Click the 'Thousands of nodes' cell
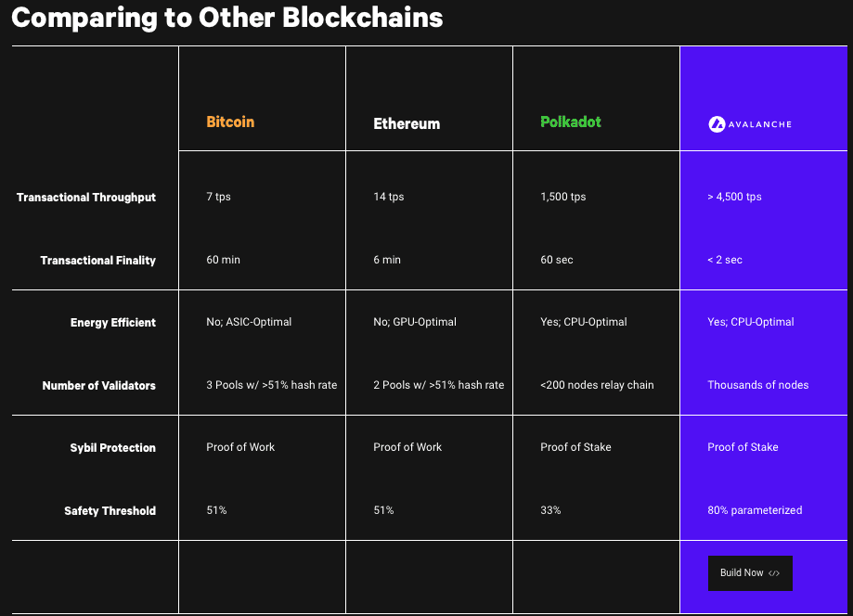This screenshot has height=616, width=853. click(x=758, y=385)
